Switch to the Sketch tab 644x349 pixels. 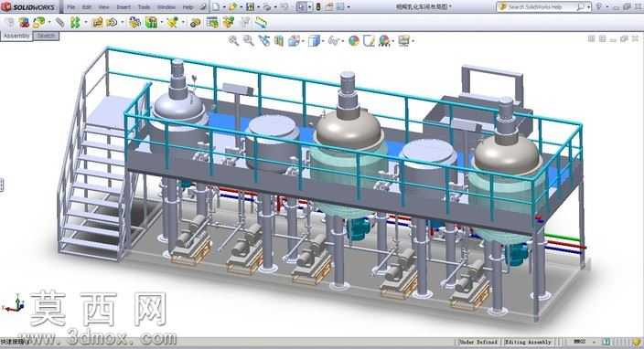[46, 36]
